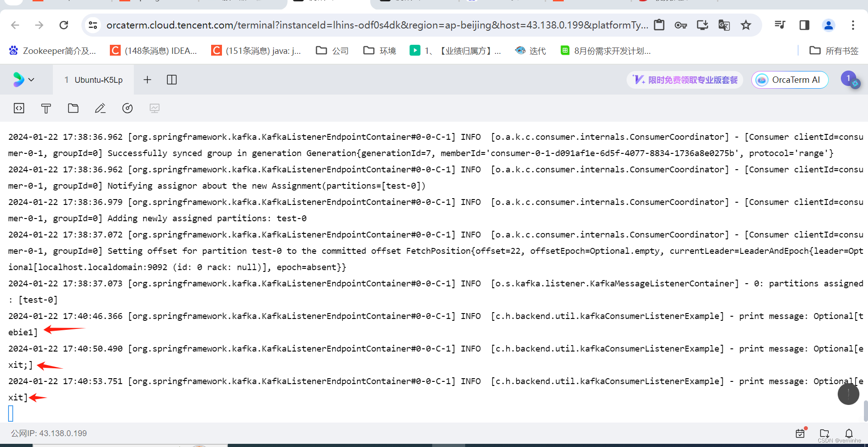The width and height of the screenshot is (868, 447).
Task: Toggle the bookmark star for this page
Action: point(745,25)
